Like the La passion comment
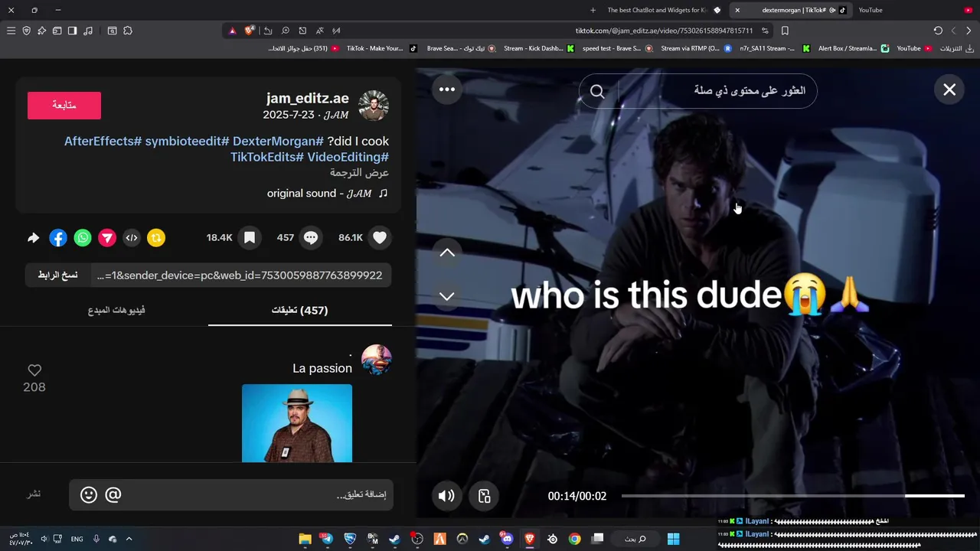Image resolution: width=980 pixels, height=551 pixels. (34, 370)
